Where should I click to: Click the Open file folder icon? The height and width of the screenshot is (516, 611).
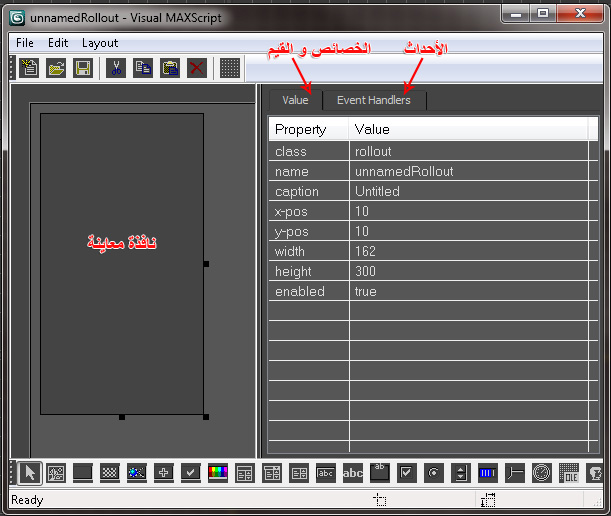56,68
